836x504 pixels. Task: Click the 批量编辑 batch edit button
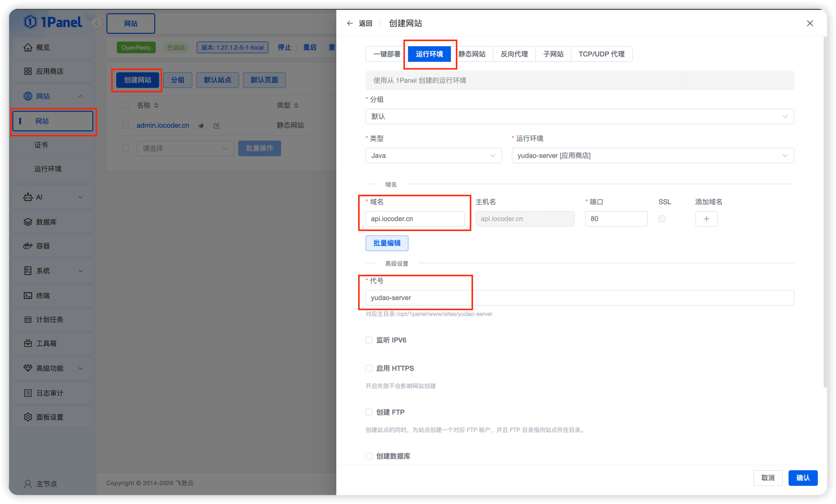coord(387,243)
